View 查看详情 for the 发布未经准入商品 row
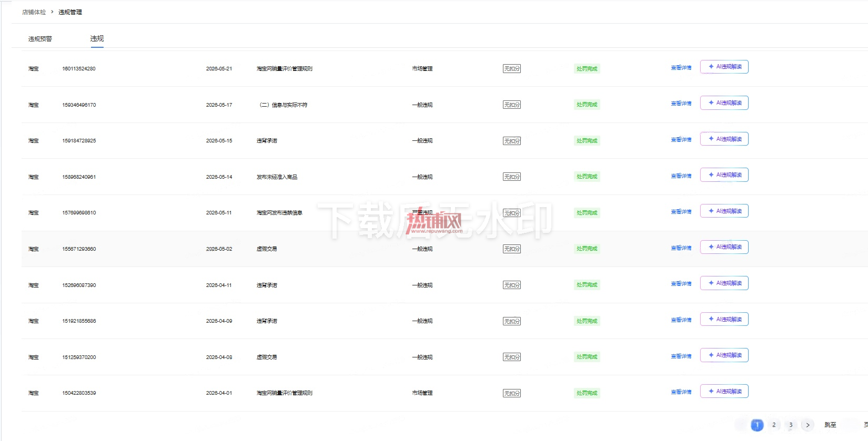This screenshot has width=868, height=441. coord(681,176)
